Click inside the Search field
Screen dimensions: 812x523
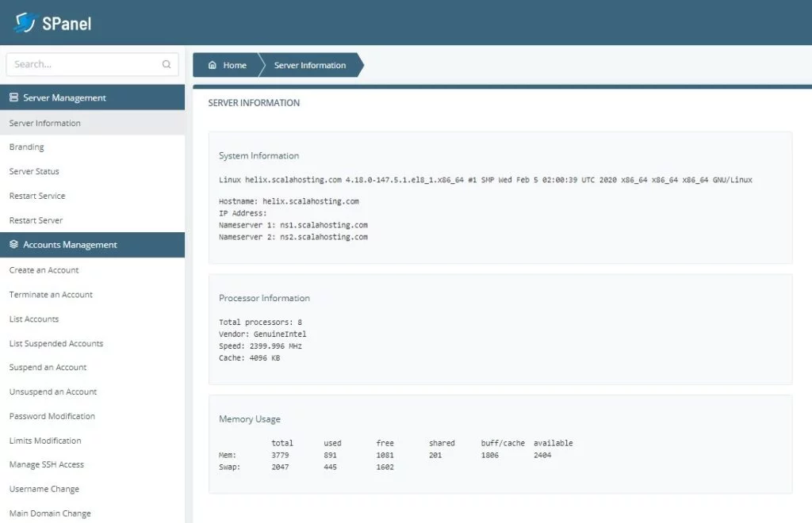[x=79, y=64]
